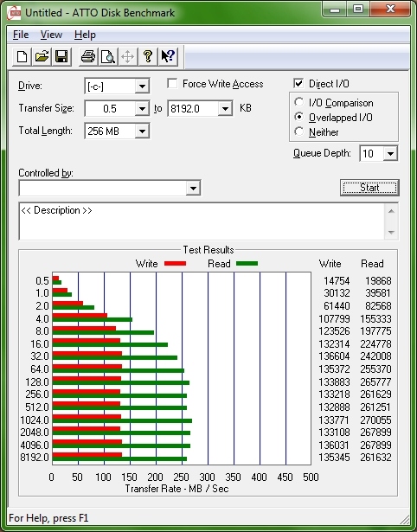Click the Print toolbar icon
This screenshot has height=532, width=417.
point(88,56)
